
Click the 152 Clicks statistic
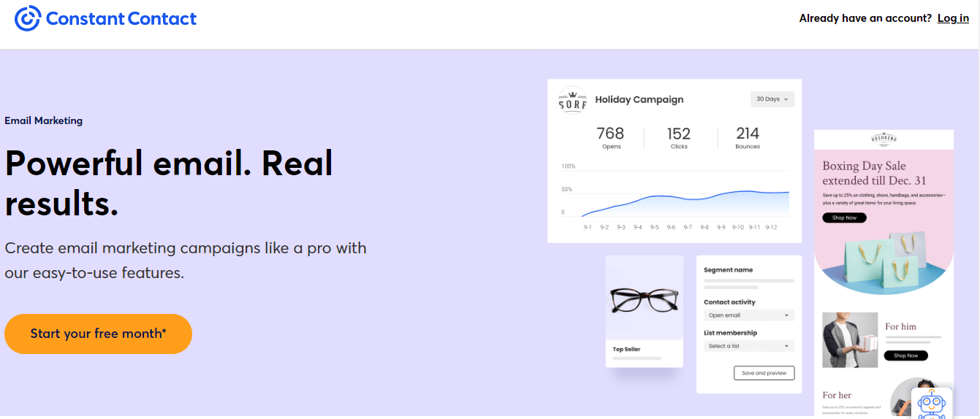(x=678, y=137)
